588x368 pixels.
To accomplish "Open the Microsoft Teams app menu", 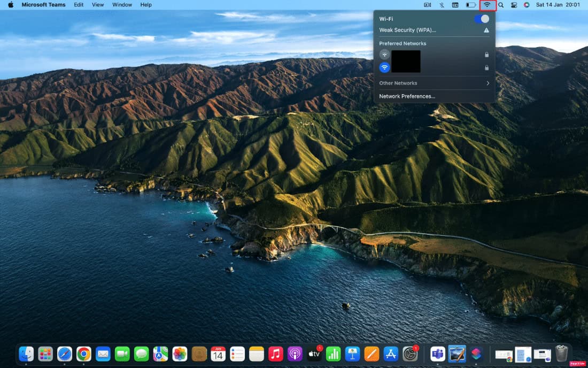I will coord(43,5).
